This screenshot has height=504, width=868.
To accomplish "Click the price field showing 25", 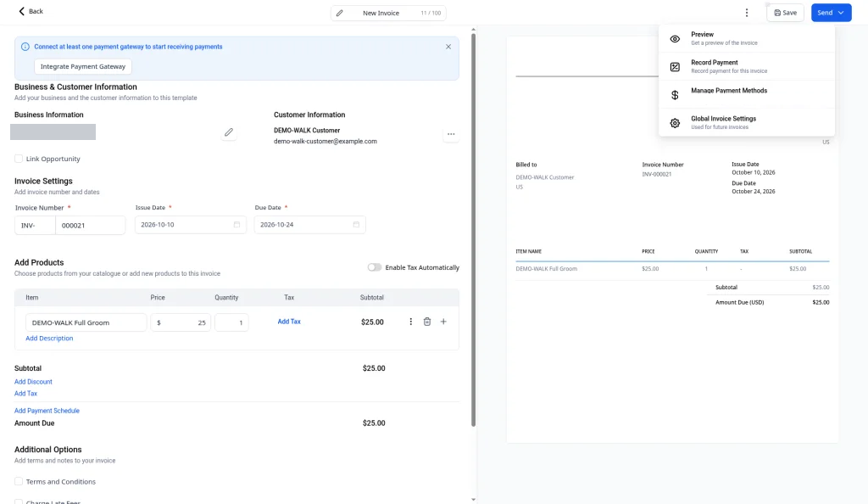I will [181, 322].
